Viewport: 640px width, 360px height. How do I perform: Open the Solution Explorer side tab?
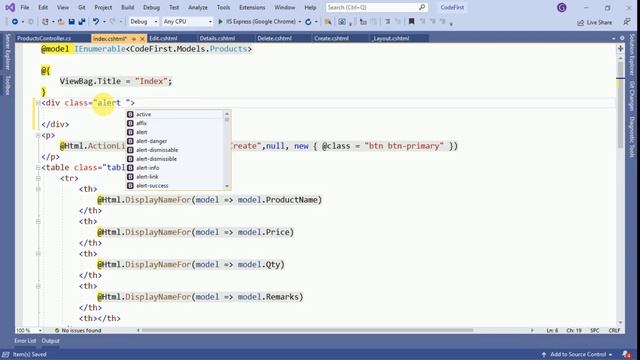(x=632, y=56)
